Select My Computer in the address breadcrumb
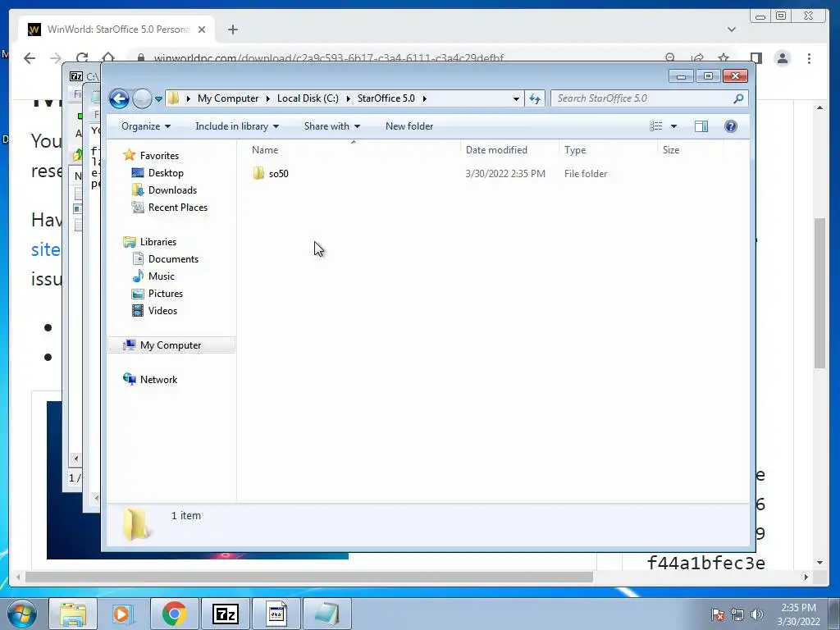The height and width of the screenshot is (630, 840). (228, 98)
